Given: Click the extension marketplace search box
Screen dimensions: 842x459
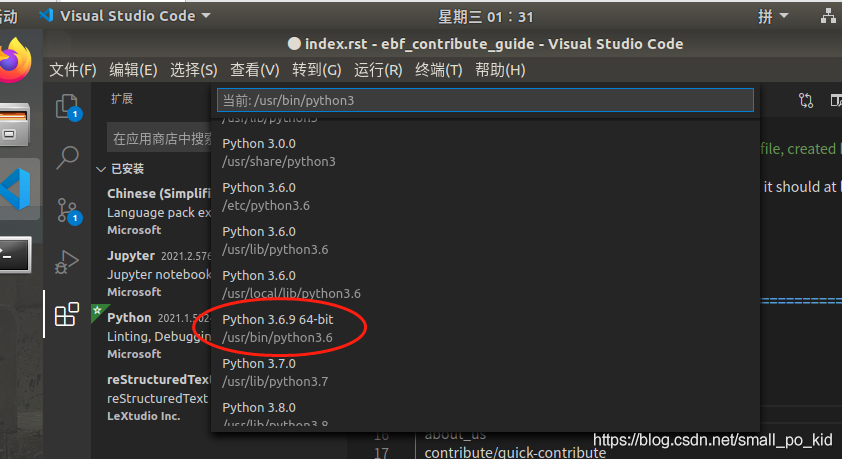Looking at the screenshot, I should click(x=159, y=139).
